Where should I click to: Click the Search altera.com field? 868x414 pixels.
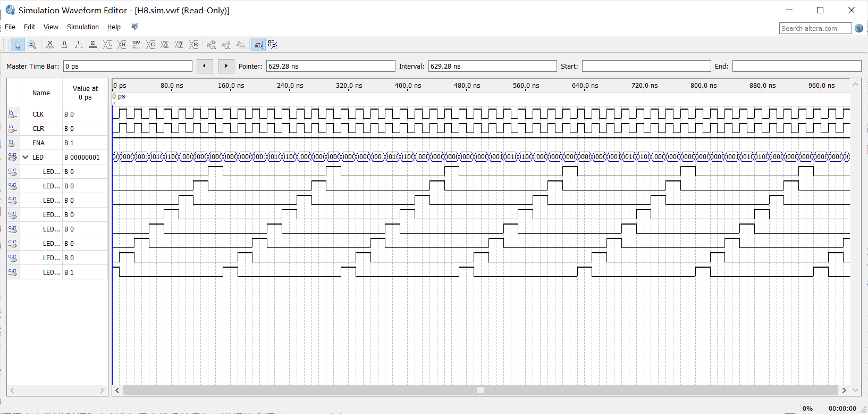coord(815,28)
